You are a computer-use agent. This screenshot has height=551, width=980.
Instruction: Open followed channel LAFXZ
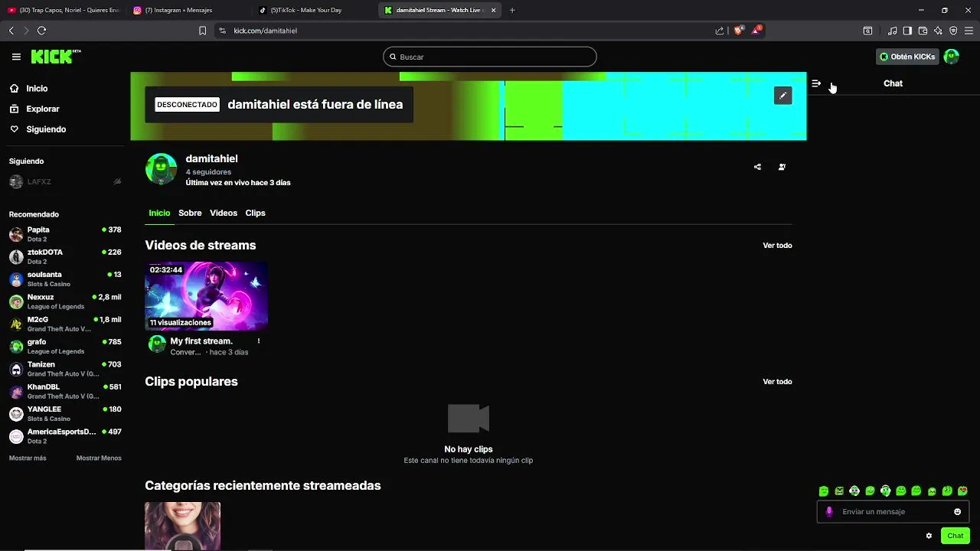pos(65,182)
